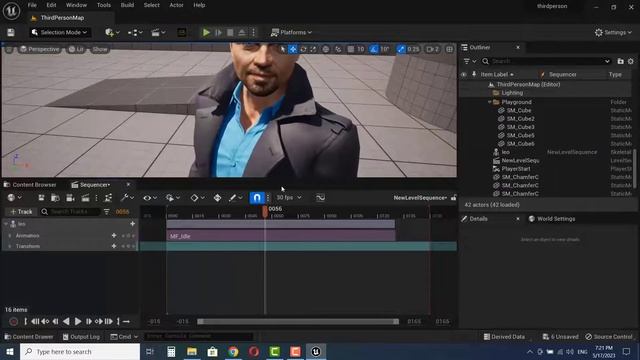This screenshot has height=360, width=640.
Task: Save the current level with disk icon
Action: [11, 32]
